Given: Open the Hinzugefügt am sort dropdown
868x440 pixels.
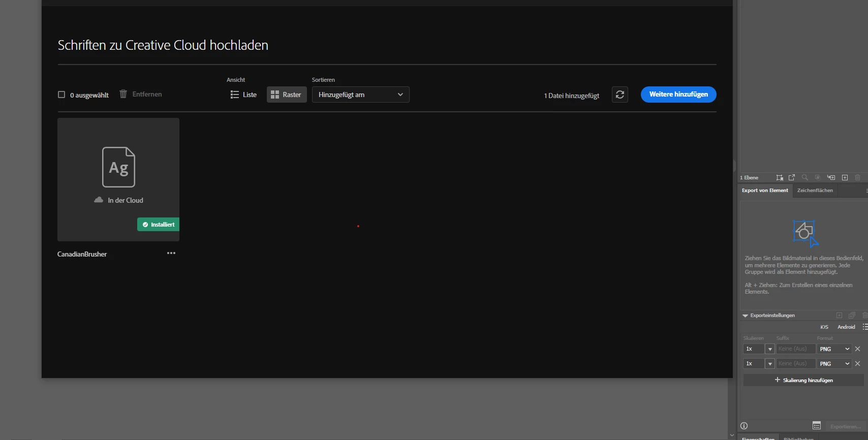Looking at the screenshot, I should (x=360, y=95).
